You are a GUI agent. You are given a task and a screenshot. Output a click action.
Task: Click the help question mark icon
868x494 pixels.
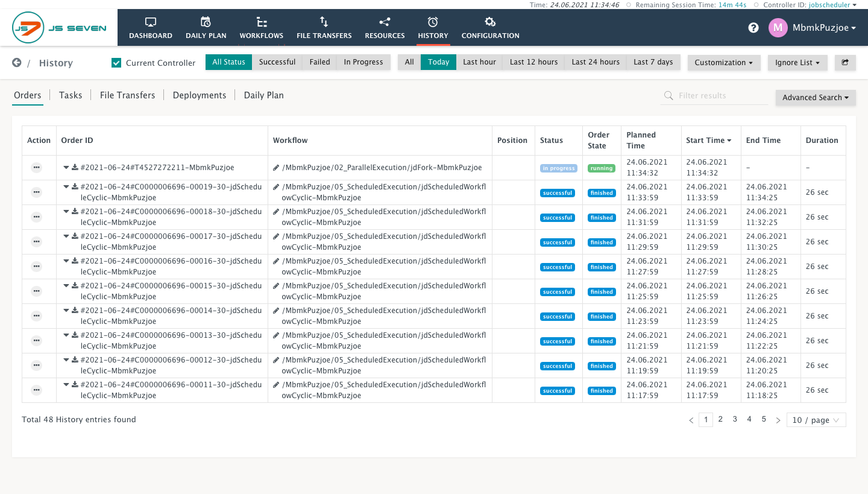click(753, 28)
